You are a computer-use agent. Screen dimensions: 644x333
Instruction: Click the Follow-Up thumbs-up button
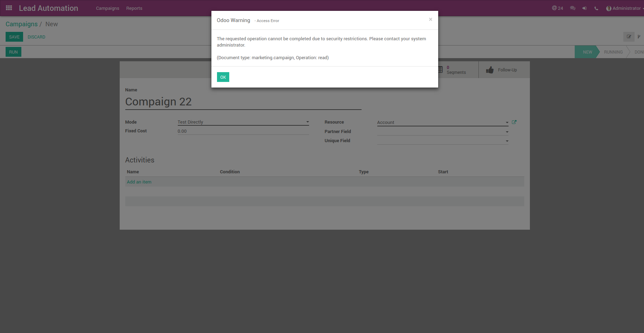504,70
